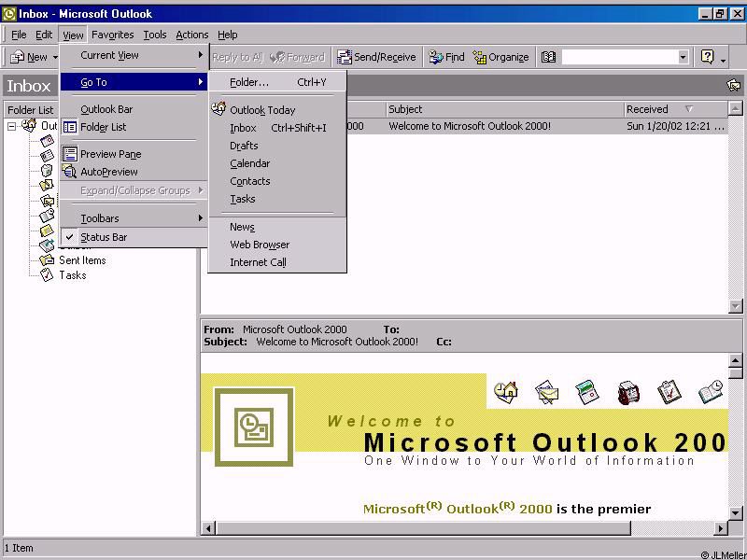Click message list scroll up arrow
The image size is (747, 560).
click(736, 109)
